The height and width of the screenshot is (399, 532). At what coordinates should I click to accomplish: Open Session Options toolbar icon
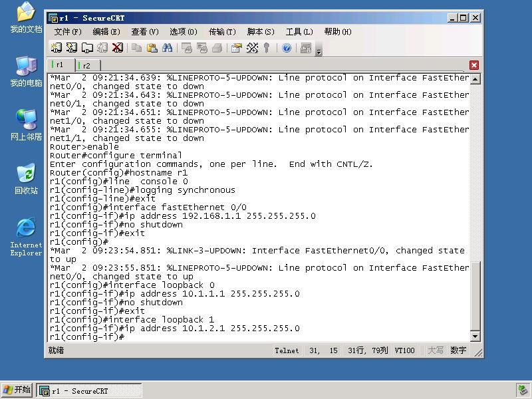point(237,48)
